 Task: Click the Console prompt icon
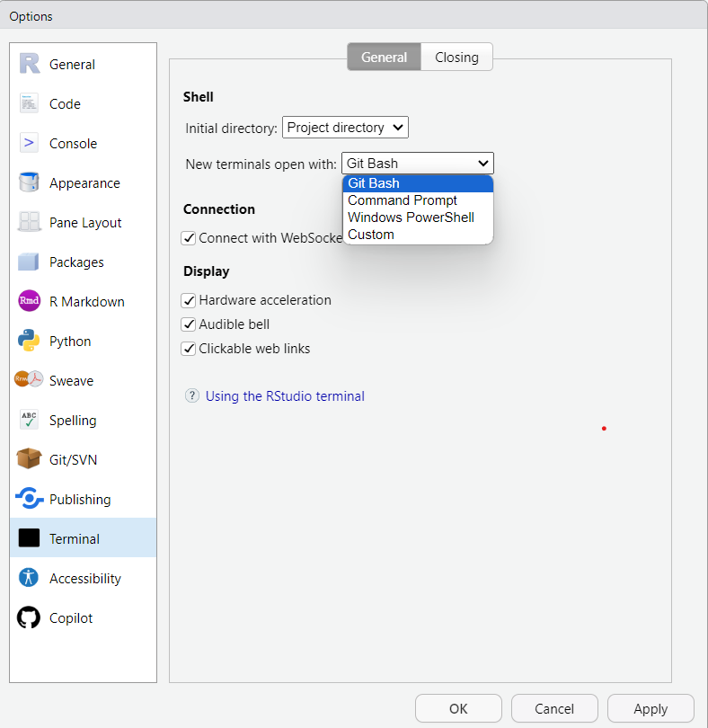30,143
